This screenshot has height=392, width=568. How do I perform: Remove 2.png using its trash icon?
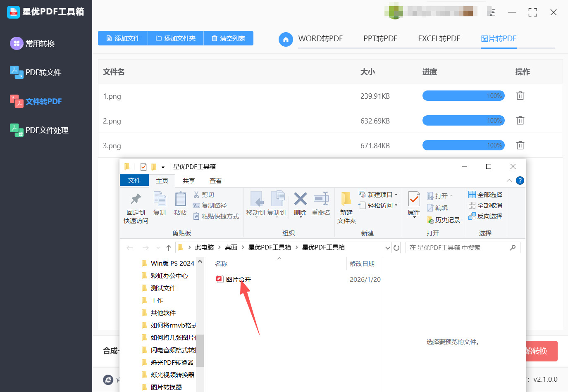pos(520,121)
